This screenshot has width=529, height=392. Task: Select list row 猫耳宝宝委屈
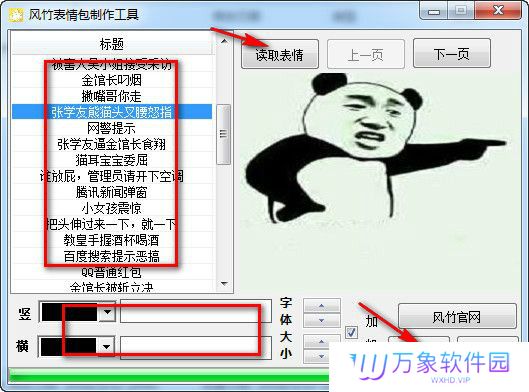(x=112, y=160)
